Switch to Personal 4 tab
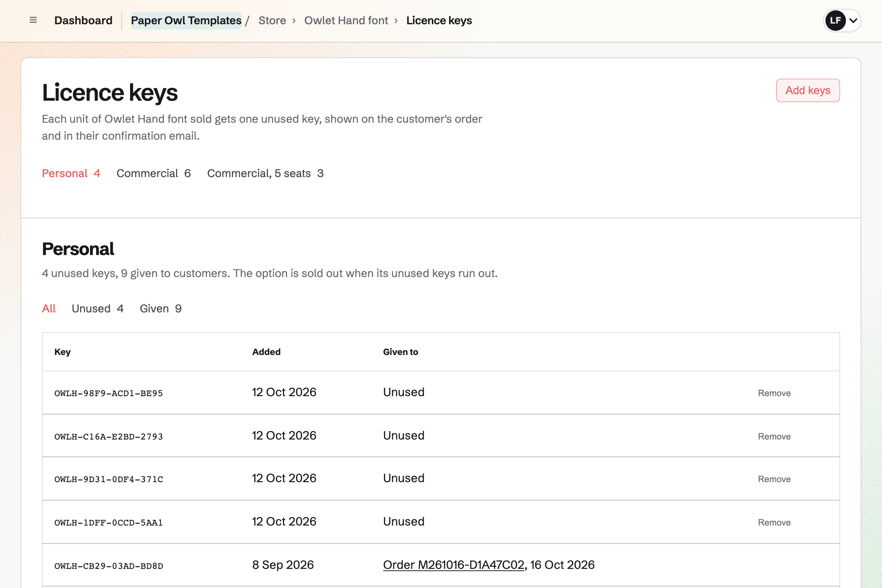The image size is (882, 588). click(71, 173)
